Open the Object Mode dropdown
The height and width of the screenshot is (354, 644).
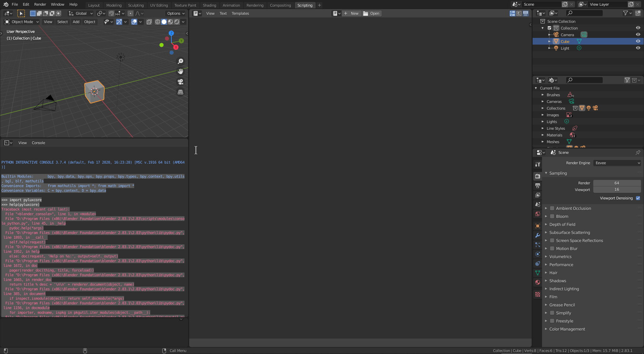coord(22,22)
